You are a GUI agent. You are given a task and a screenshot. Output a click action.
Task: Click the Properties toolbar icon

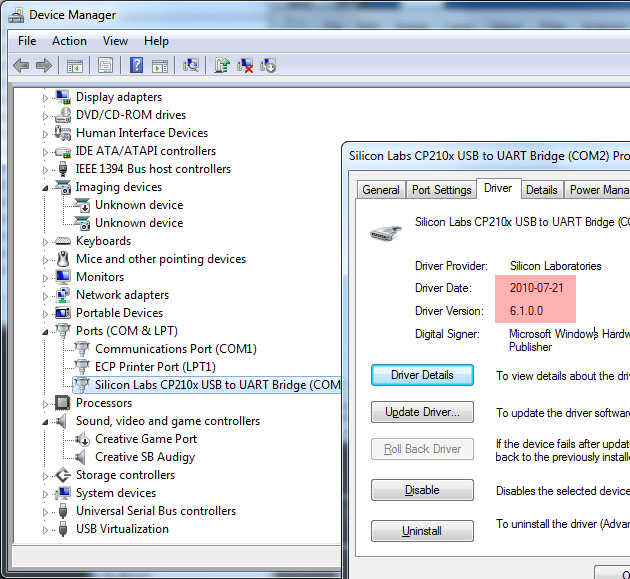(105, 66)
